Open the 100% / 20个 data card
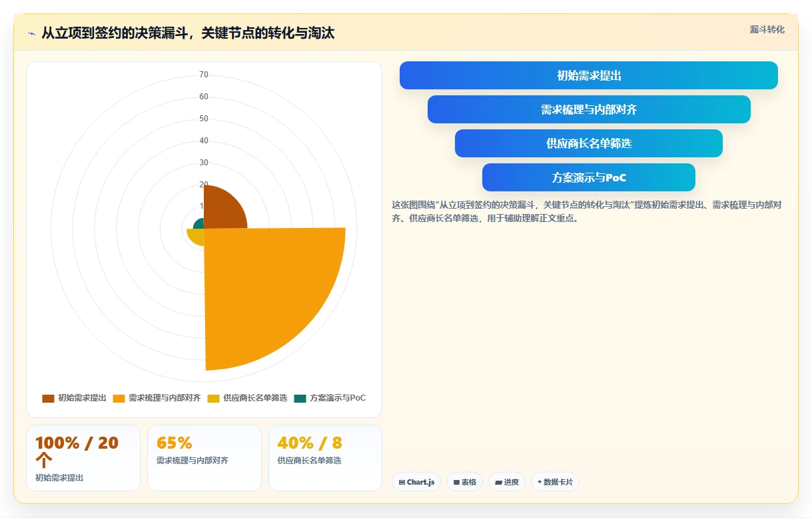 click(x=83, y=458)
